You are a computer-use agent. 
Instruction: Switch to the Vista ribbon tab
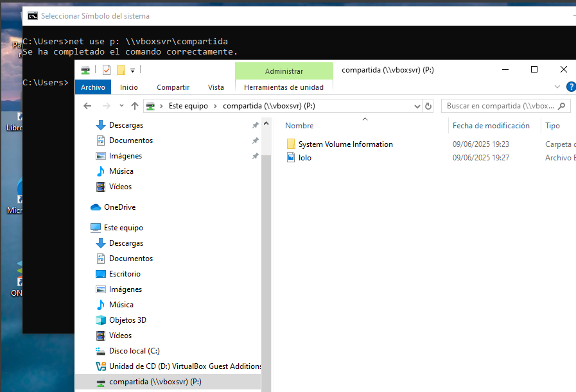[216, 87]
